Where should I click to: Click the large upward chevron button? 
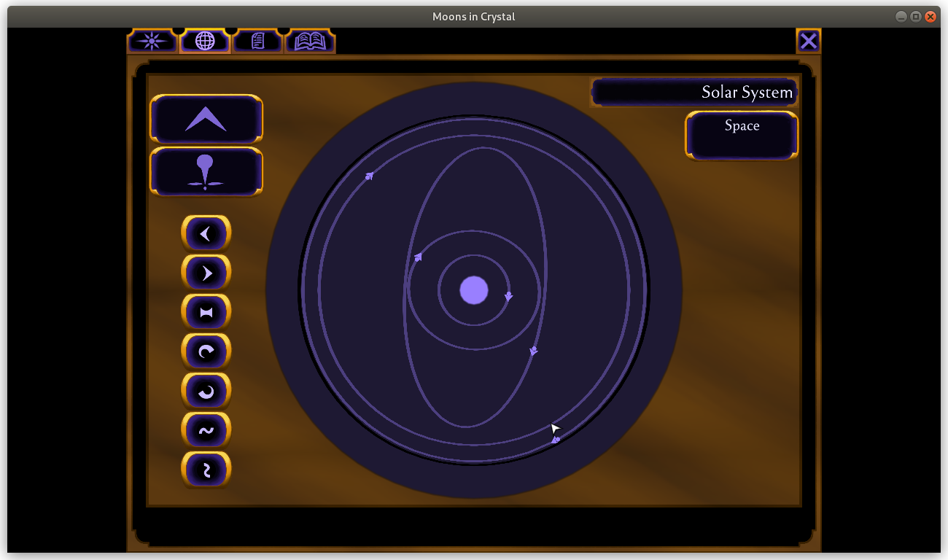click(x=206, y=119)
